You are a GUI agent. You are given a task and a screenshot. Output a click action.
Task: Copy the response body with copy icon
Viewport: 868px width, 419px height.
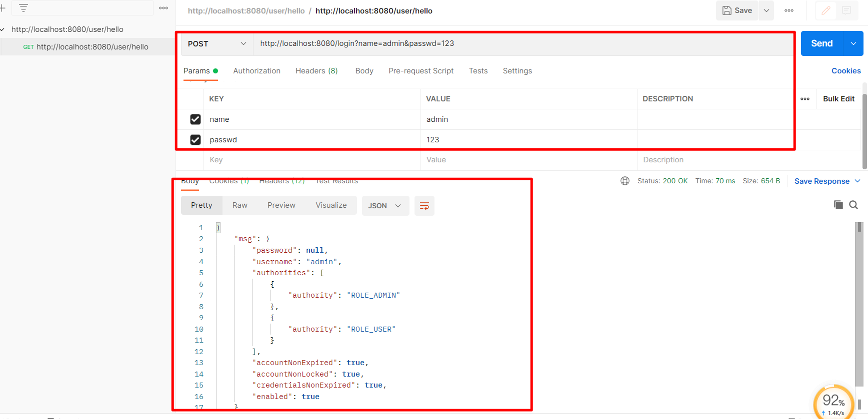(838, 205)
